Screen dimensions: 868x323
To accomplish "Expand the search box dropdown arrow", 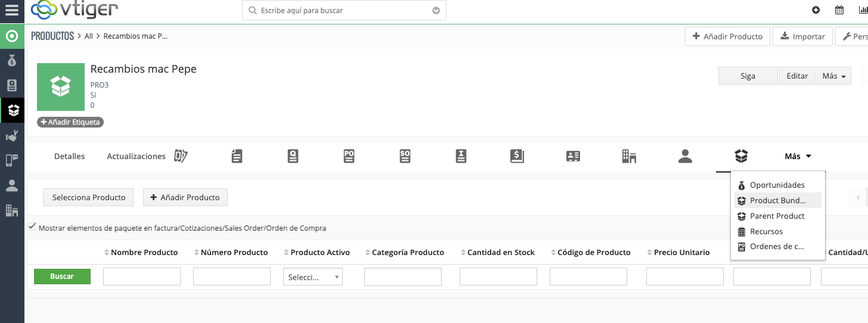I will point(436,11).
